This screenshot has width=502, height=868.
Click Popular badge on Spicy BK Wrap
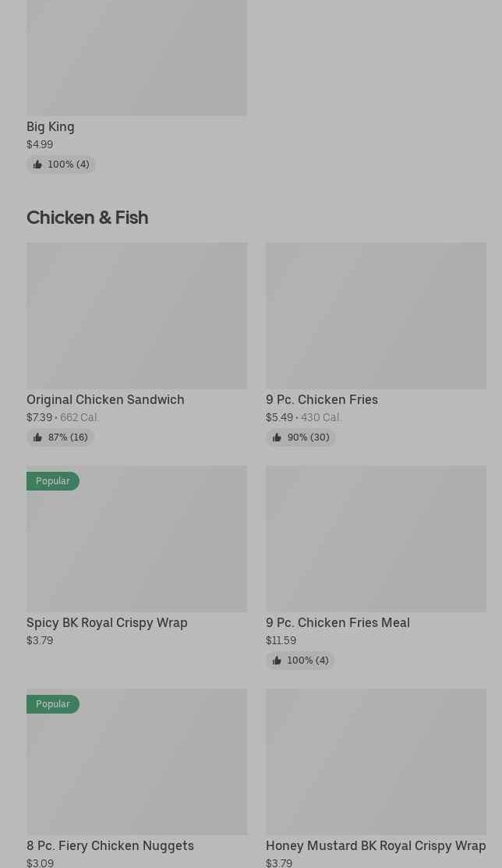point(53,481)
